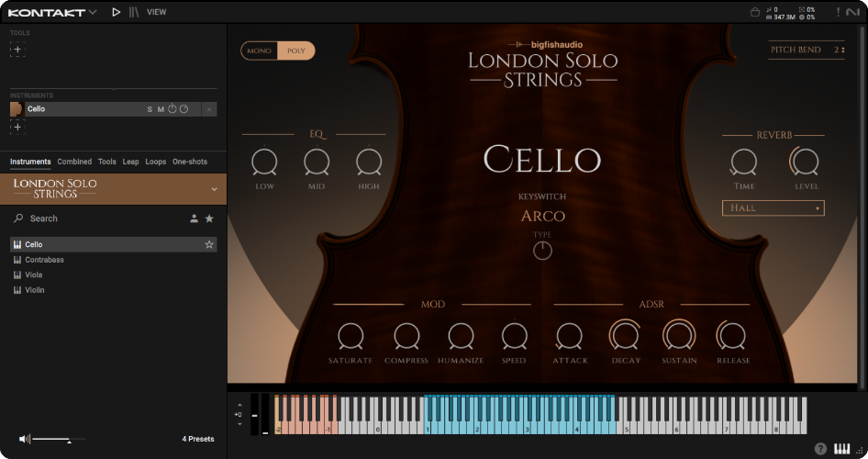Switch to the Combined tab
The height and width of the screenshot is (459, 868).
(74, 162)
